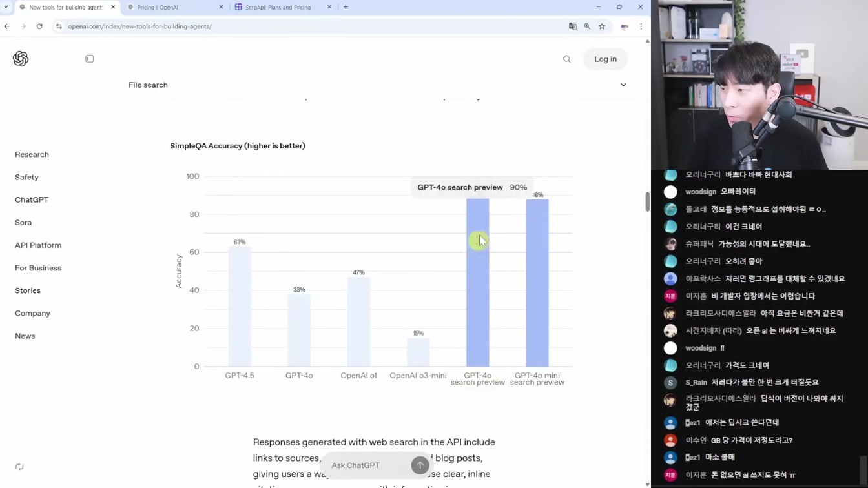
Task: Expand the File search section chevron
Action: pos(623,85)
